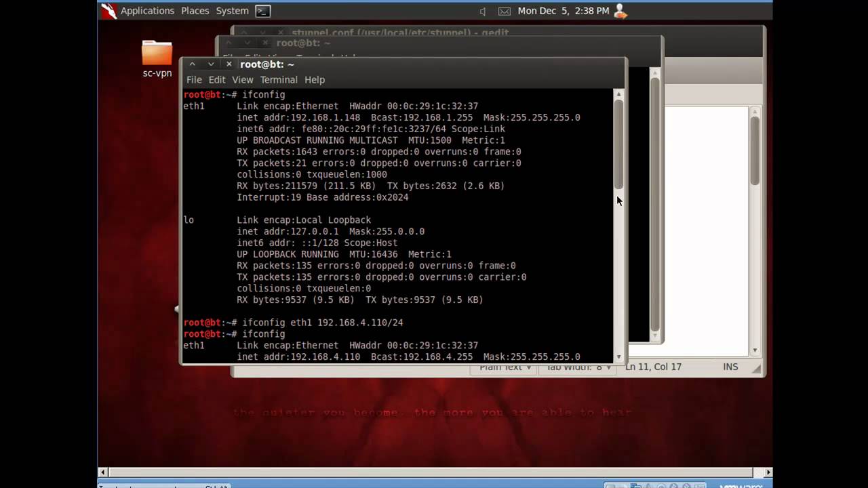Launch terminal from the top panel icon
868x488 pixels.
coord(263,11)
